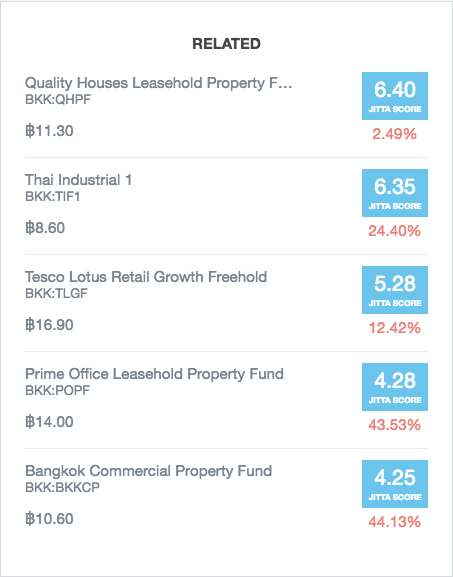Open Quality Houses Leasehold Property Fund link
453x577 pixels.
[158, 83]
